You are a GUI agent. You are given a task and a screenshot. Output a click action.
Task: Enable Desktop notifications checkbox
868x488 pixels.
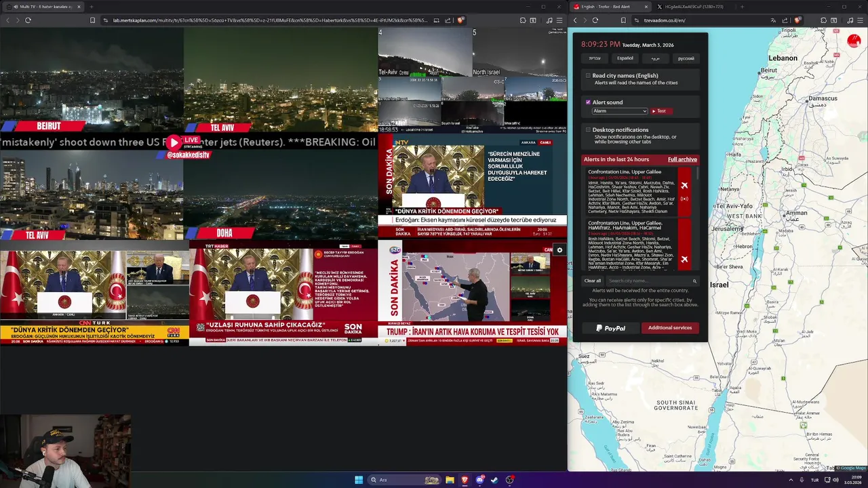pyautogui.click(x=588, y=129)
